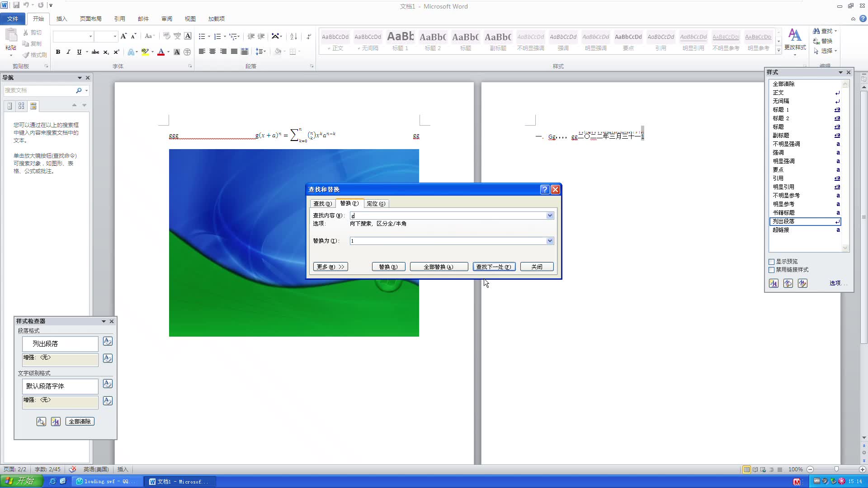Screen dimensions: 868x488
Task: Toggle the underline formatting button
Action: (79, 52)
